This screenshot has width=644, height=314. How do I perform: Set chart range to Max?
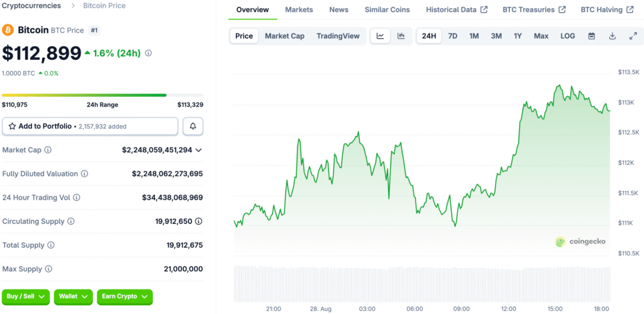pos(541,36)
